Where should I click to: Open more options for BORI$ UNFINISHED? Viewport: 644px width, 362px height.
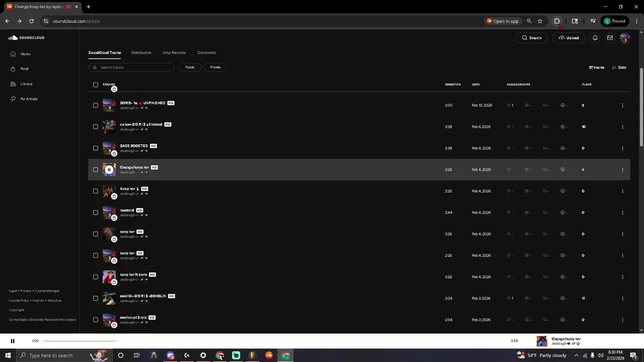(622, 106)
